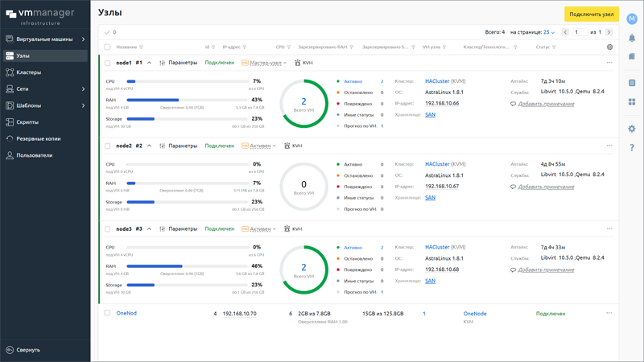Open the bookmark icon in right sidebar

(x=632, y=56)
